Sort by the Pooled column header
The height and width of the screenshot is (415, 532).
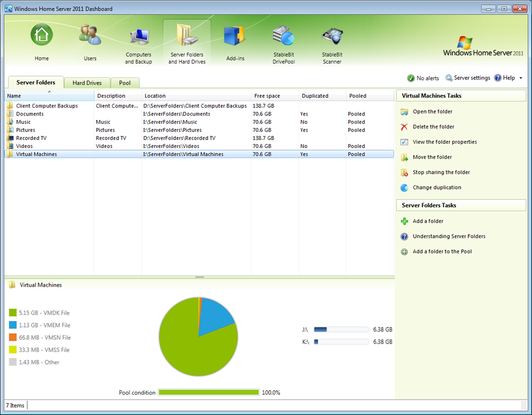[370, 96]
